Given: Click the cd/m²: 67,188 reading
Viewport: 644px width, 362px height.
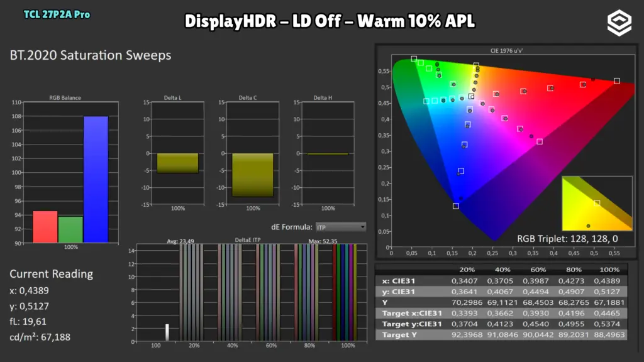Looking at the screenshot, I should (x=40, y=337).
